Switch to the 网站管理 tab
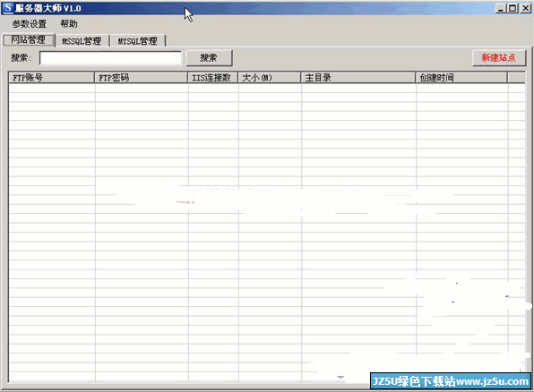The image size is (534, 392). (x=29, y=39)
